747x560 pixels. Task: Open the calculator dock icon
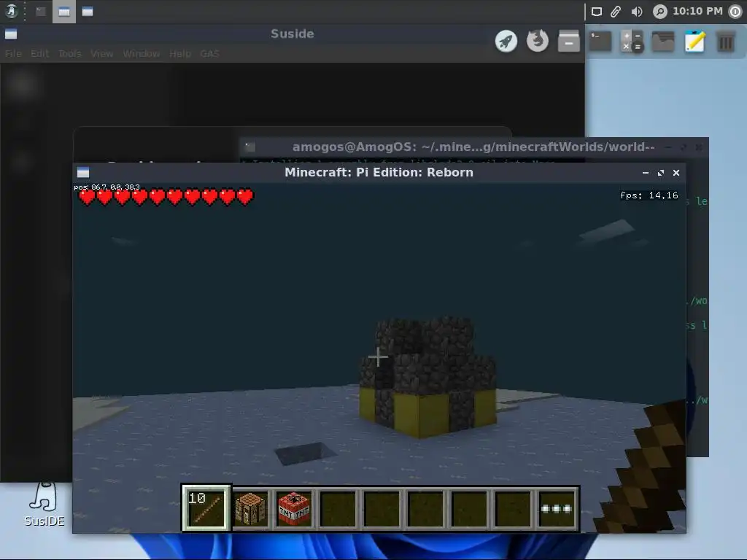[x=632, y=42]
